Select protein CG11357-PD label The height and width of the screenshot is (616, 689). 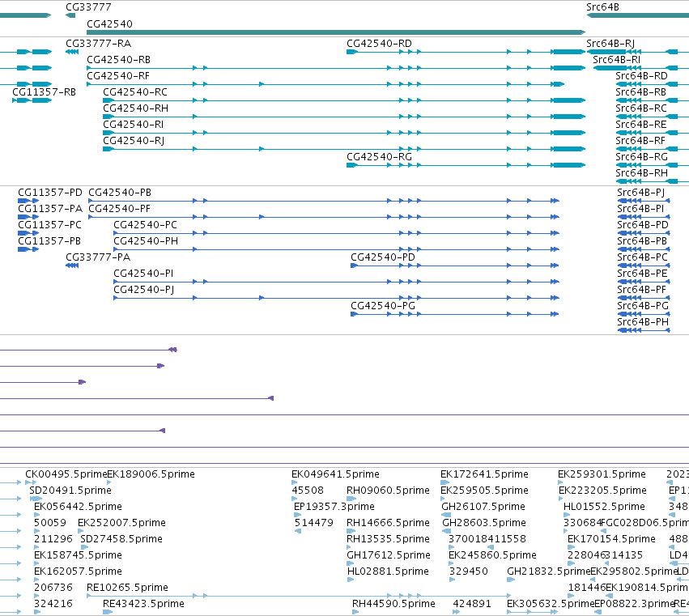50,193
